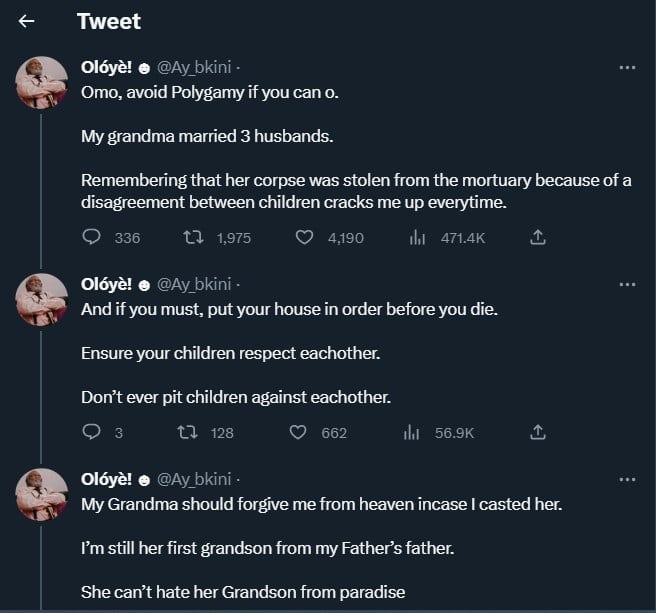Open more options on the first tweet
This screenshot has height=613, width=656.
pos(627,67)
